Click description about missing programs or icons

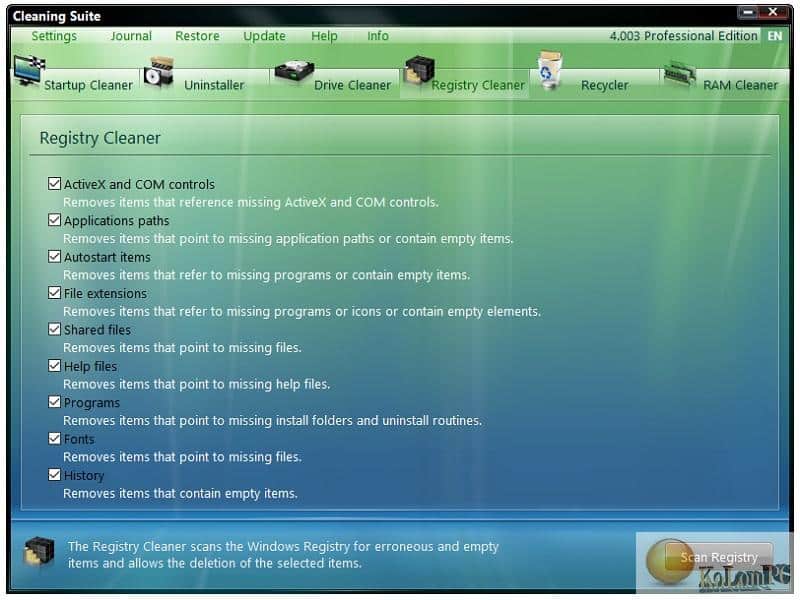click(x=302, y=311)
